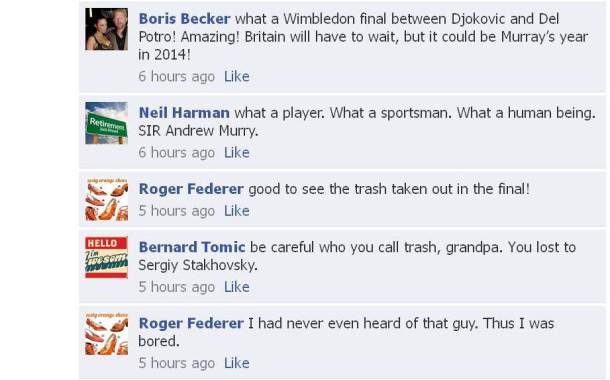Click Neil Harman's Retirement sign avatar
This screenshot has width=610, height=380.
pyautogui.click(x=107, y=123)
